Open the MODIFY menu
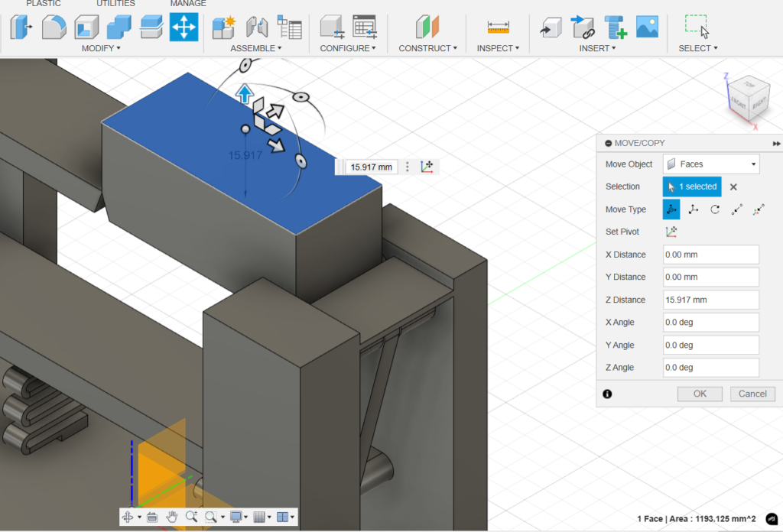Screen dimensions: 783x532 [x=101, y=48]
